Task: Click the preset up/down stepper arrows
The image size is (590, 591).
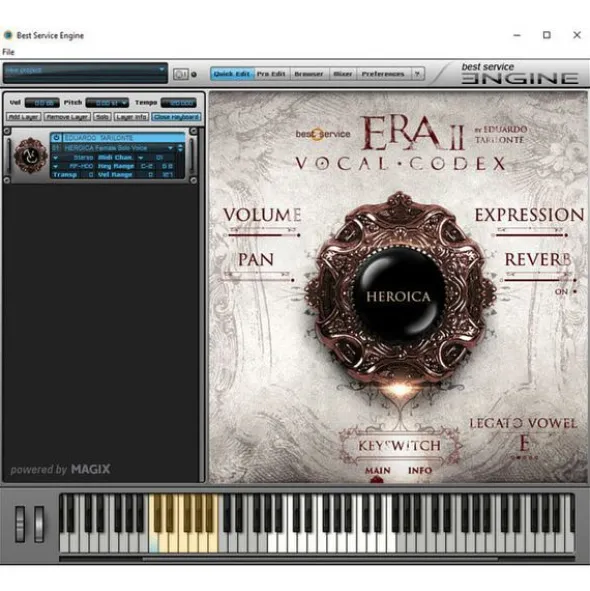Action: click(x=180, y=148)
